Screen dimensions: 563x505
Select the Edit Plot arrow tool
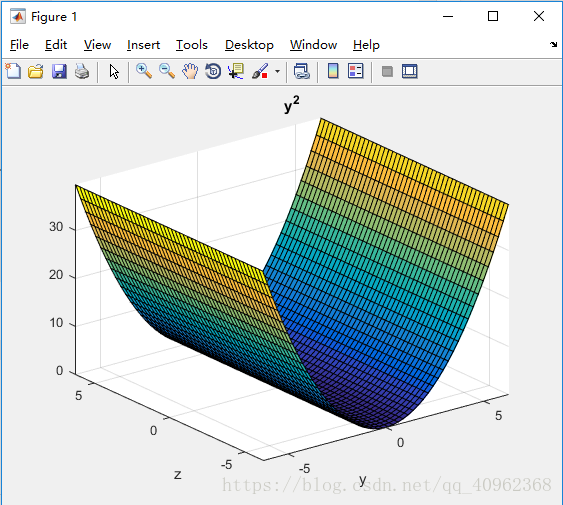(x=114, y=71)
